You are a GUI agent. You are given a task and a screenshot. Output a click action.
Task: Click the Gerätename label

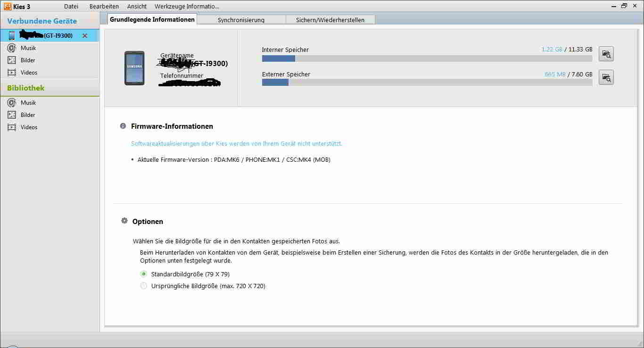(x=177, y=55)
